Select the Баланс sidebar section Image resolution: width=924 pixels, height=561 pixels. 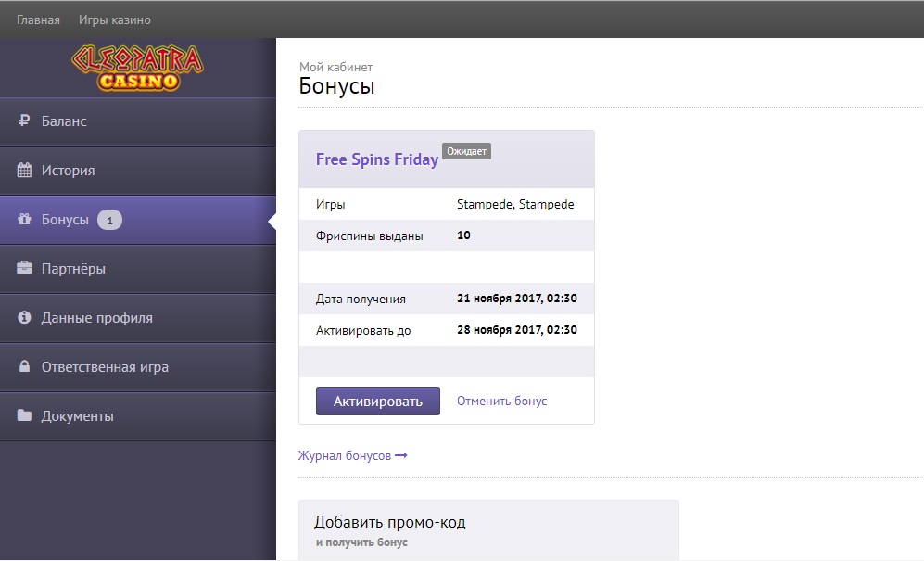click(64, 121)
